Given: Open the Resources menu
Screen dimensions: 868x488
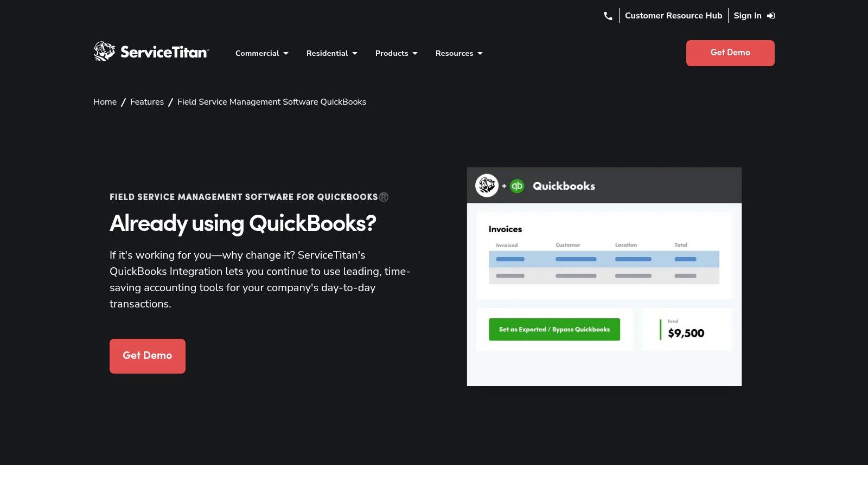Looking at the screenshot, I should click(x=459, y=53).
